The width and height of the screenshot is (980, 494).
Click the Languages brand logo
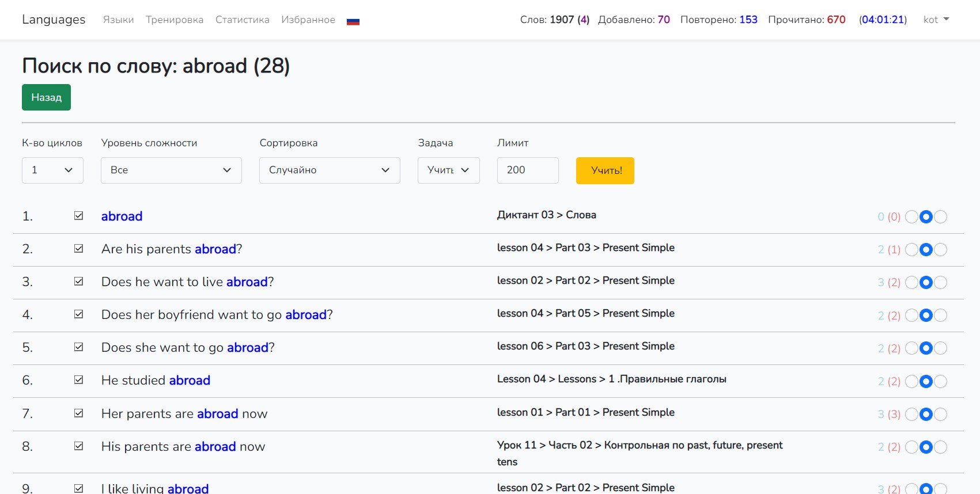[x=54, y=20]
